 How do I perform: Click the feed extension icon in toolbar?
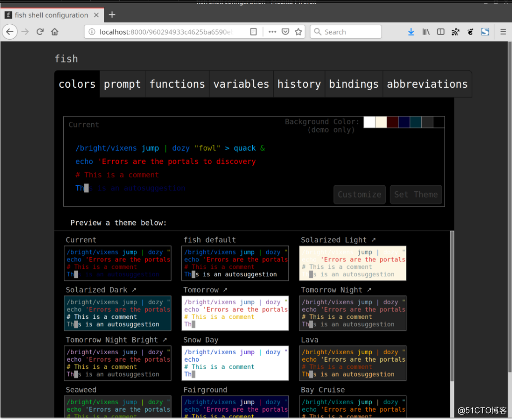455,32
